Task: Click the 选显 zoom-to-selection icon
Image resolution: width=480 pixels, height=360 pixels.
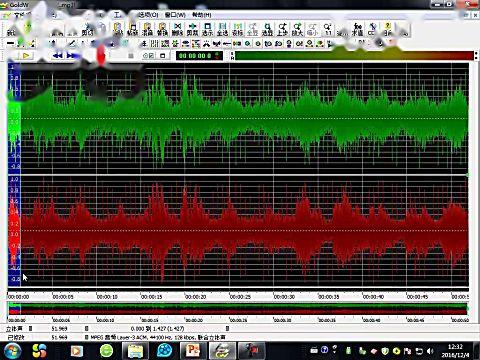Action: (267, 29)
